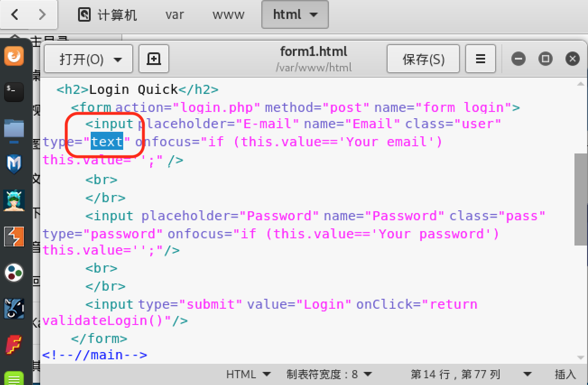
Task: Go forward in file manager
Action: click(x=42, y=14)
